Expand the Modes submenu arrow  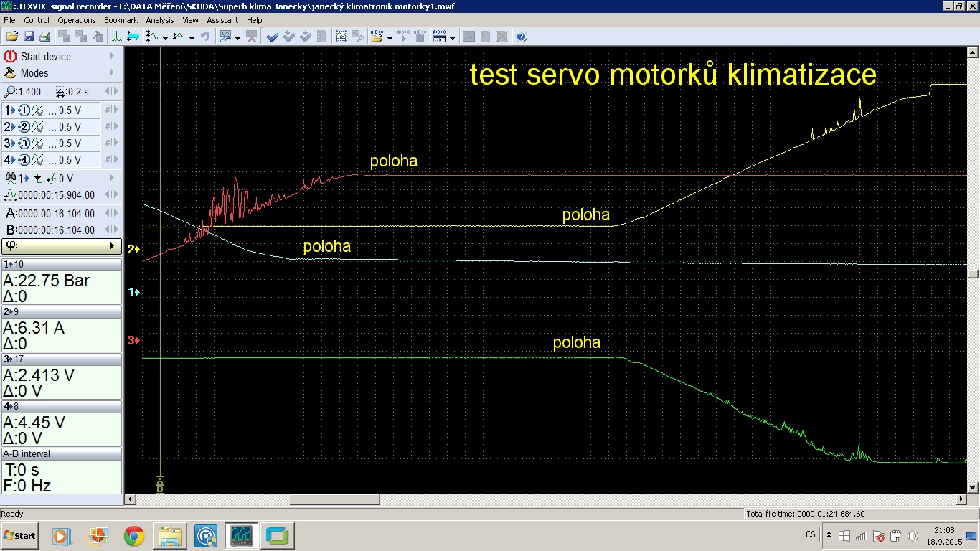click(x=111, y=72)
